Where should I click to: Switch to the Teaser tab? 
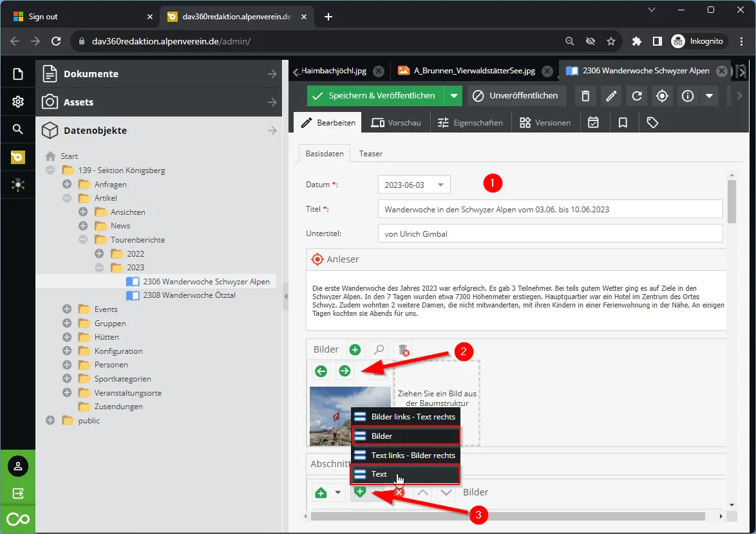point(370,154)
